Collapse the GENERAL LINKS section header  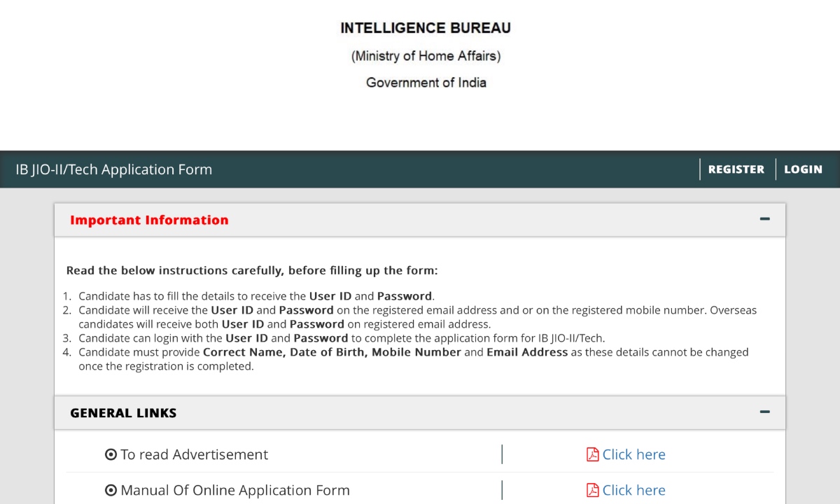tap(123, 413)
